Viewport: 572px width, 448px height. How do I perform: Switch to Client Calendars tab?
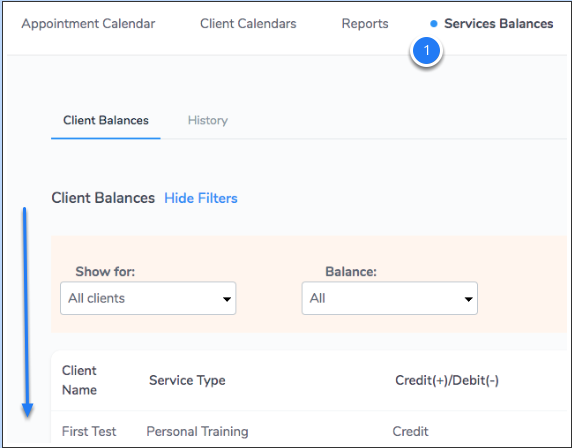coord(248,24)
